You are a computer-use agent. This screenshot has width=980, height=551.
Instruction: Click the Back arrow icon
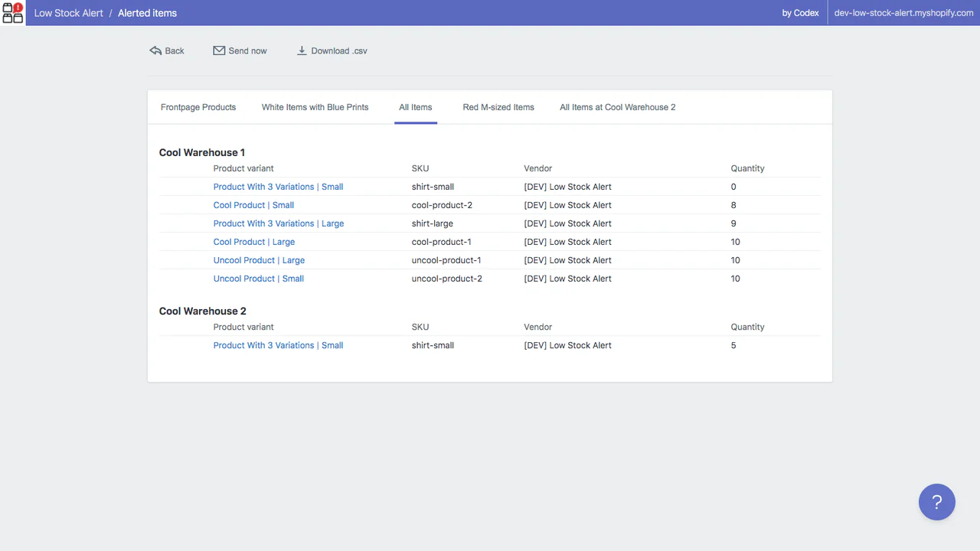(x=155, y=51)
